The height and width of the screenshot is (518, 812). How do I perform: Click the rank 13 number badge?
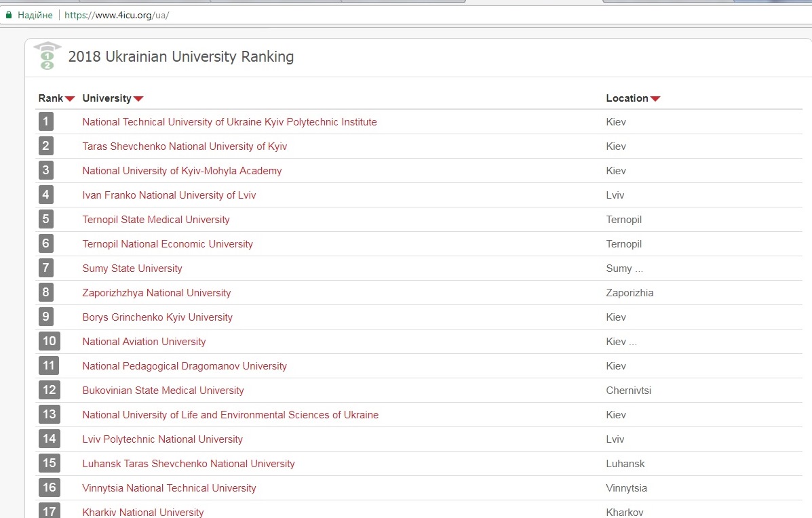pos(50,414)
